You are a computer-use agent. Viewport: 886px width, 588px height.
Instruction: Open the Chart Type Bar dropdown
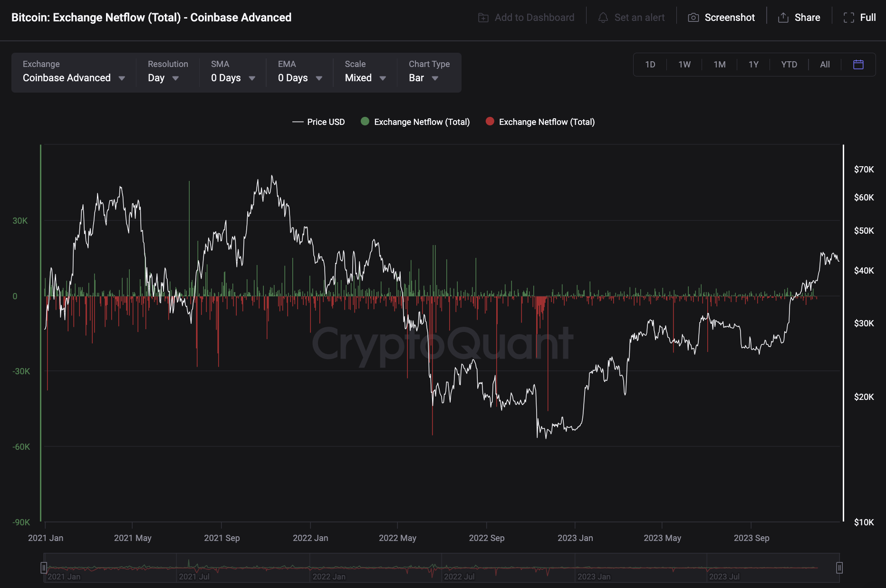pos(429,72)
